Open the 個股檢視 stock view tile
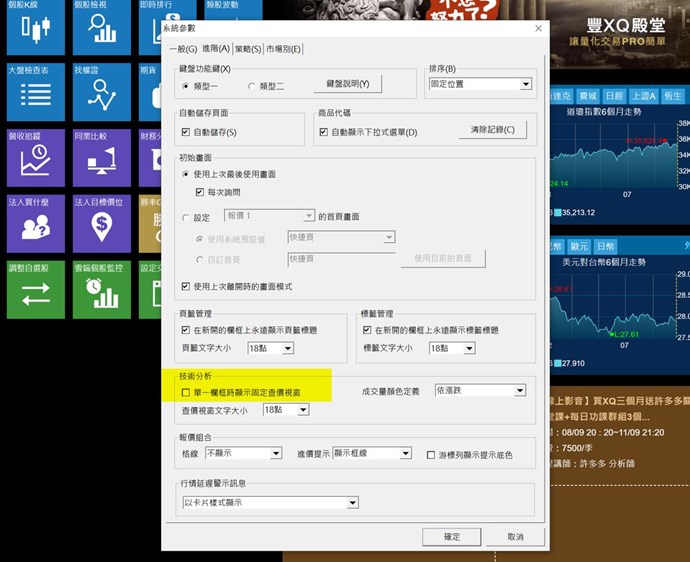Viewport: 690px width, 562px height. [102, 28]
